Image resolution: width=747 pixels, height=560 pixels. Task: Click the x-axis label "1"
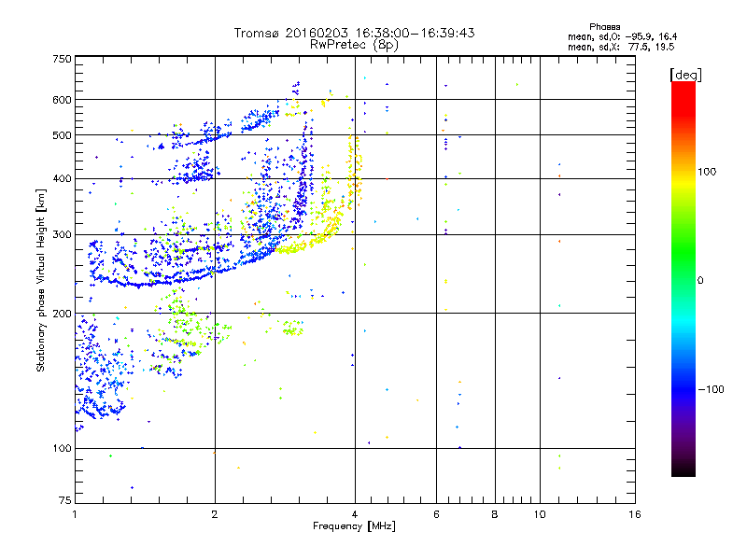coord(75,514)
